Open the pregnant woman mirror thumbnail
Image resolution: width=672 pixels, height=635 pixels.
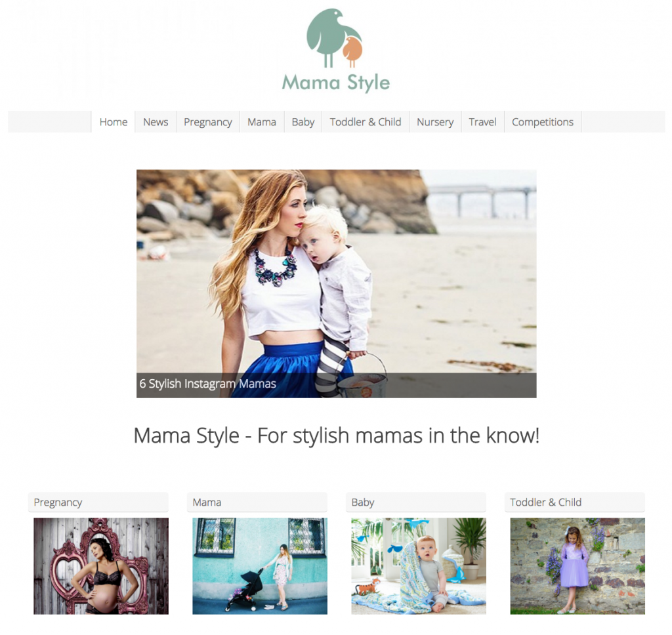(x=101, y=566)
